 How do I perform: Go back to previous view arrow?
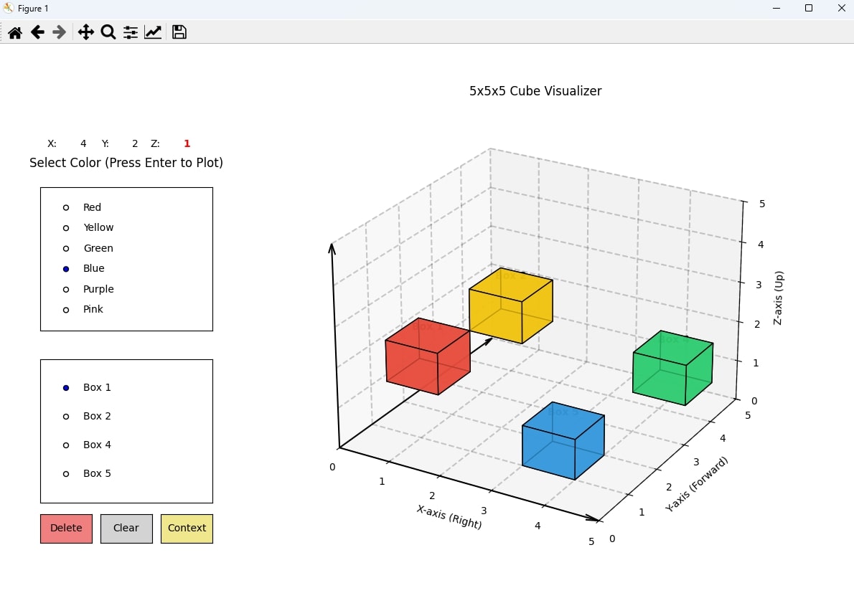pyautogui.click(x=37, y=33)
